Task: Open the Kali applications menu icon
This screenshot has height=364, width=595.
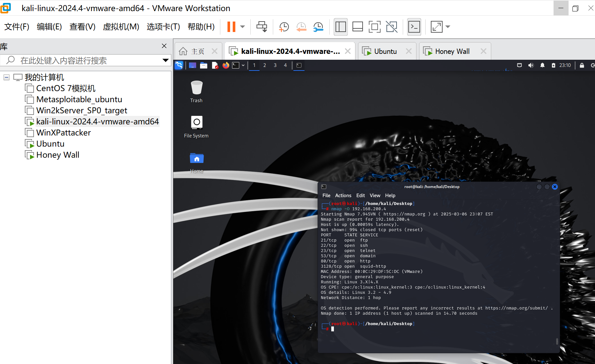Action: (x=179, y=65)
